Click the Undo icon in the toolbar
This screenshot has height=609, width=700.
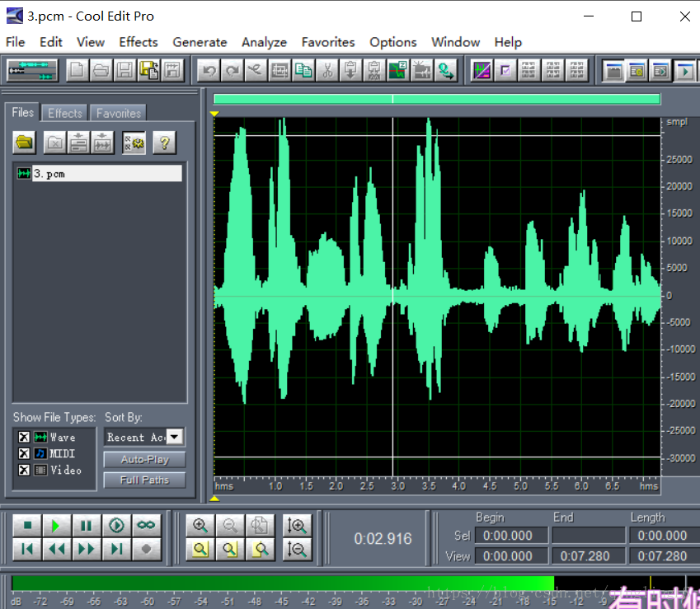point(209,70)
